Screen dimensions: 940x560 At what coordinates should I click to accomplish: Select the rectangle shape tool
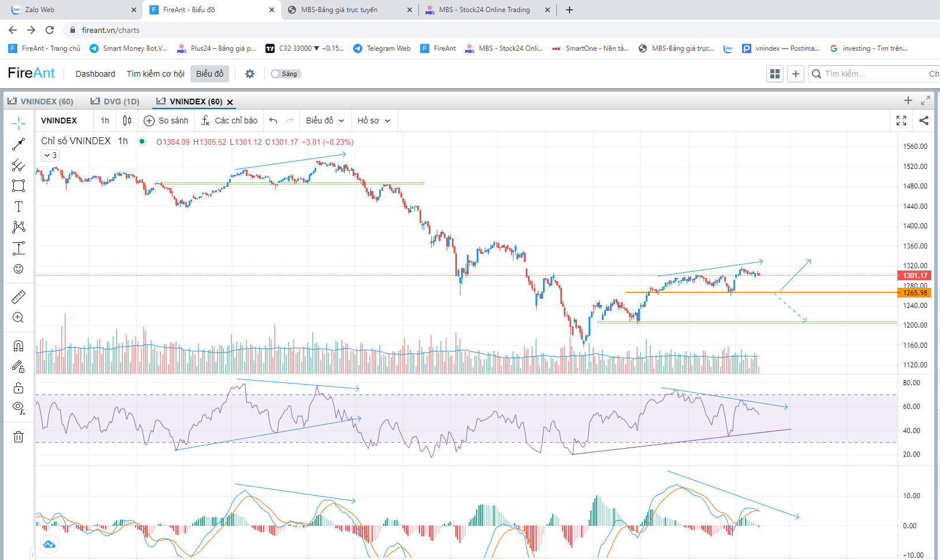[x=18, y=186]
